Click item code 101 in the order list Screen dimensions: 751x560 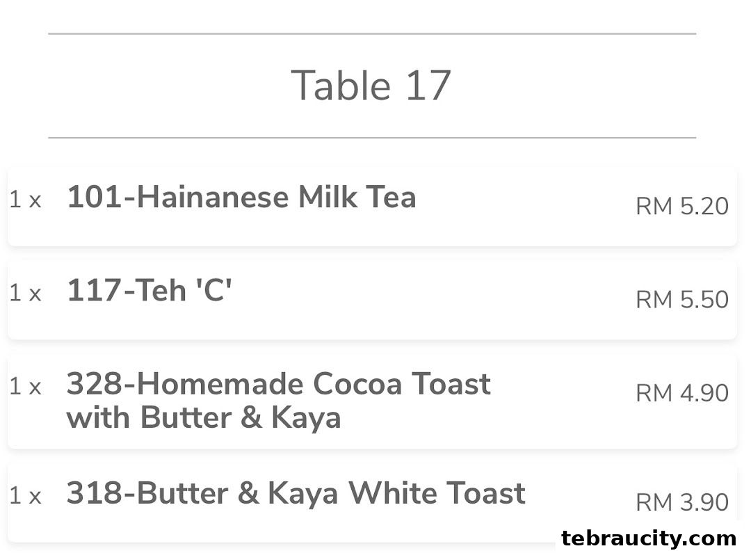94,198
